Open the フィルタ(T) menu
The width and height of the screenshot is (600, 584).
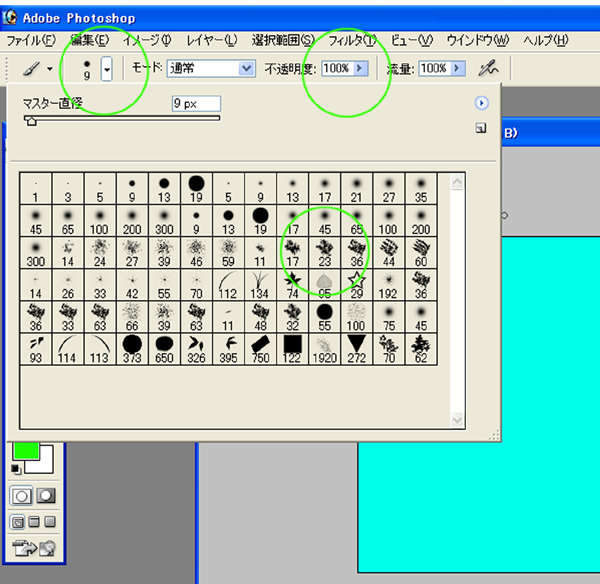[x=352, y=40]
